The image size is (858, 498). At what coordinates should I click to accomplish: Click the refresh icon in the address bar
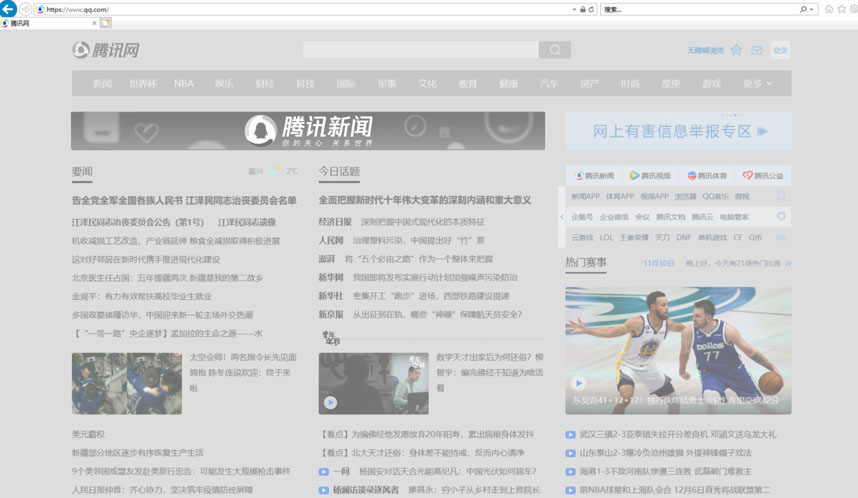tap(590, 9)
